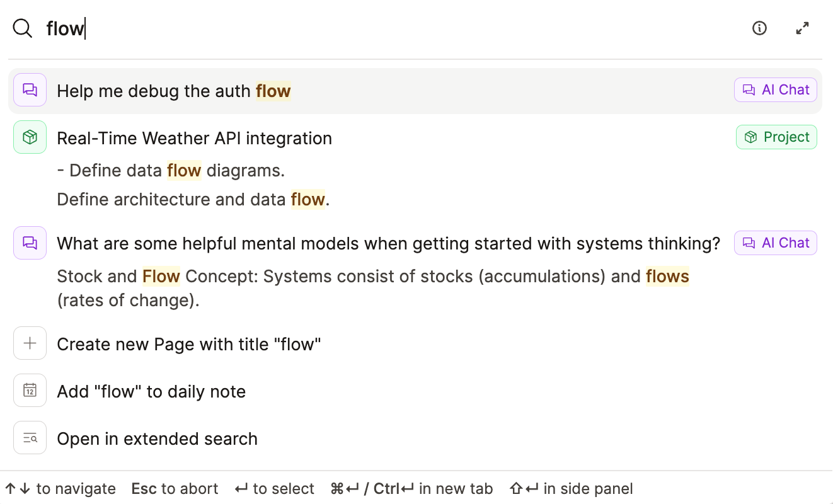Click the plus icon for creating new page
The image size is (833, 504).
30,343
